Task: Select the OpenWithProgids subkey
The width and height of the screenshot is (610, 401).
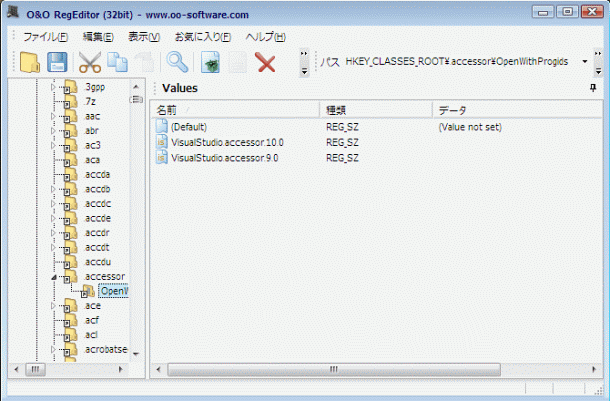Action: (x=113, y=291)
